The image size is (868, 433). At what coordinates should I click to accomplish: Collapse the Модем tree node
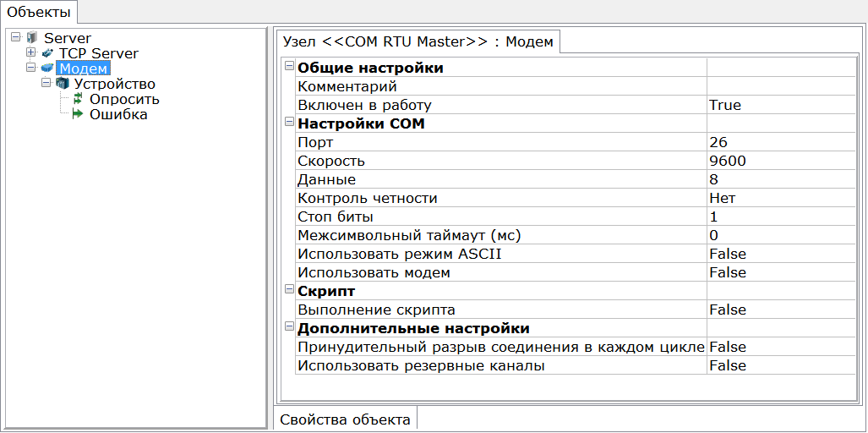coord(31,69)
